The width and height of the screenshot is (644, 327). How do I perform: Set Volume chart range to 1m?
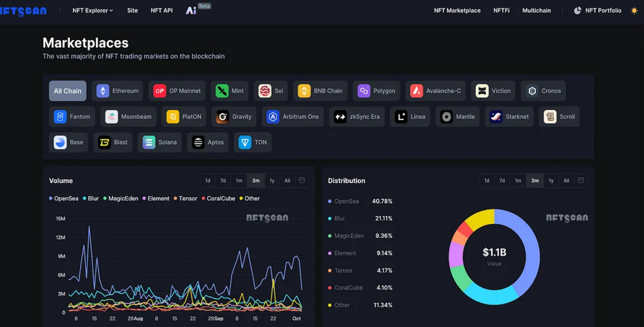239,181
